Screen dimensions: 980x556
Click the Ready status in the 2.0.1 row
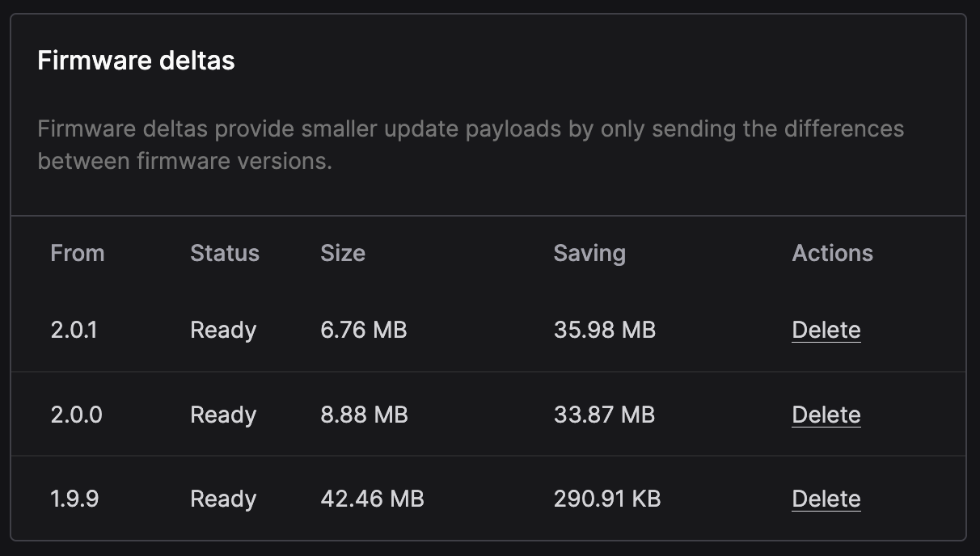pos(223,330)
